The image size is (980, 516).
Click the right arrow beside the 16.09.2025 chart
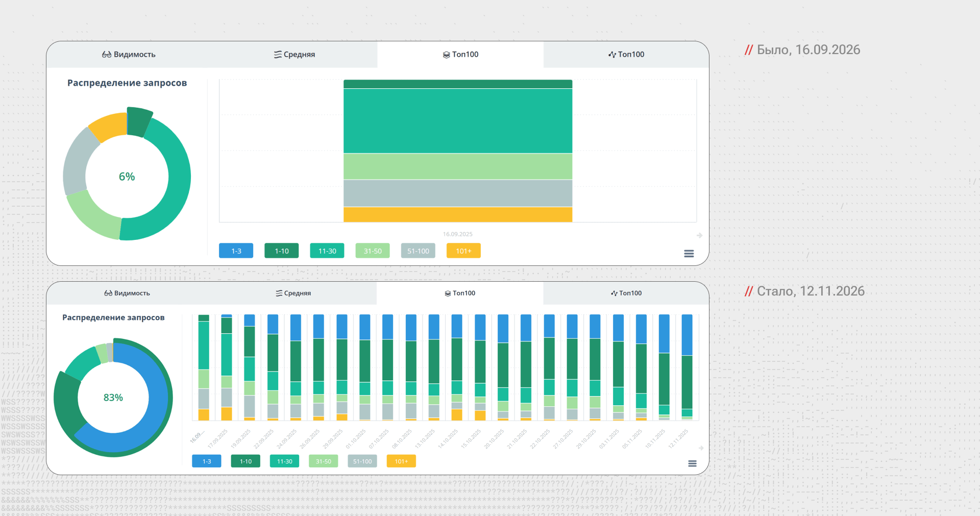click(x=699, y=235)
